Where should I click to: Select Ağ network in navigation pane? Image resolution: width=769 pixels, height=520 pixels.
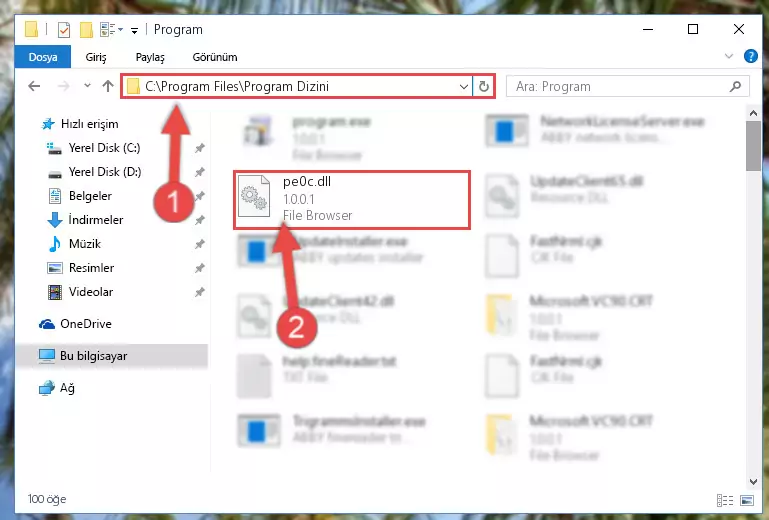click(x=57, y=388)
